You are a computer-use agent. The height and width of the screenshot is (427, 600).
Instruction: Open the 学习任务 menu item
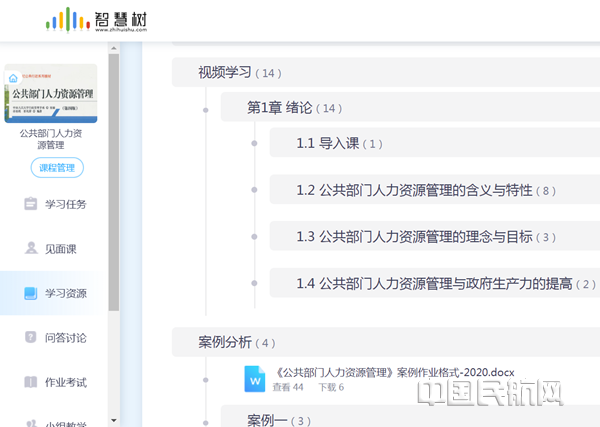[54, 204]
